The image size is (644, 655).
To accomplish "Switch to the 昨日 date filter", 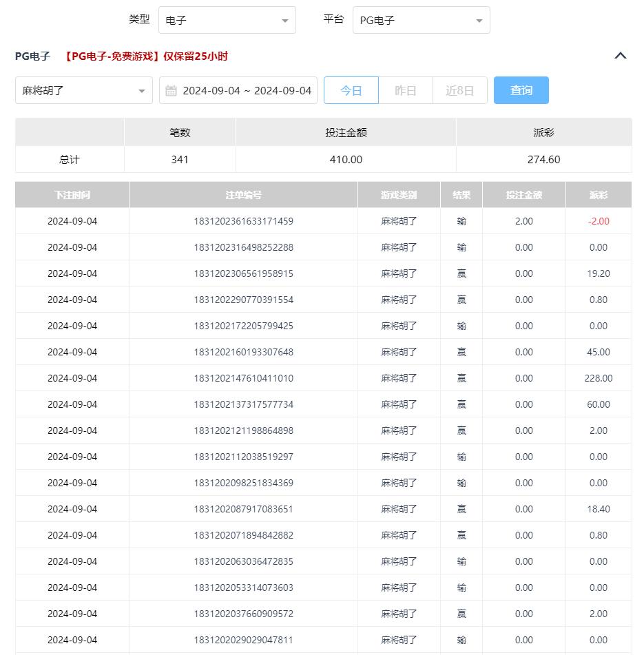I will pyautogui.click(x=406, y=91).
